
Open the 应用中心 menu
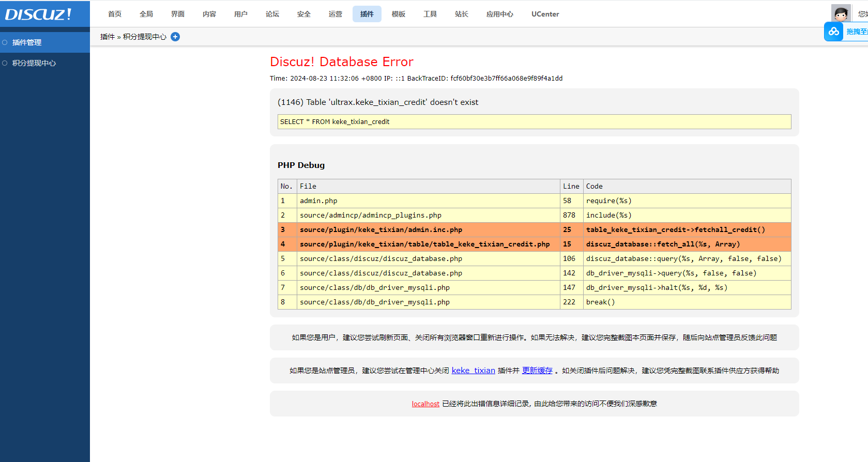click(x=500, y=14)
